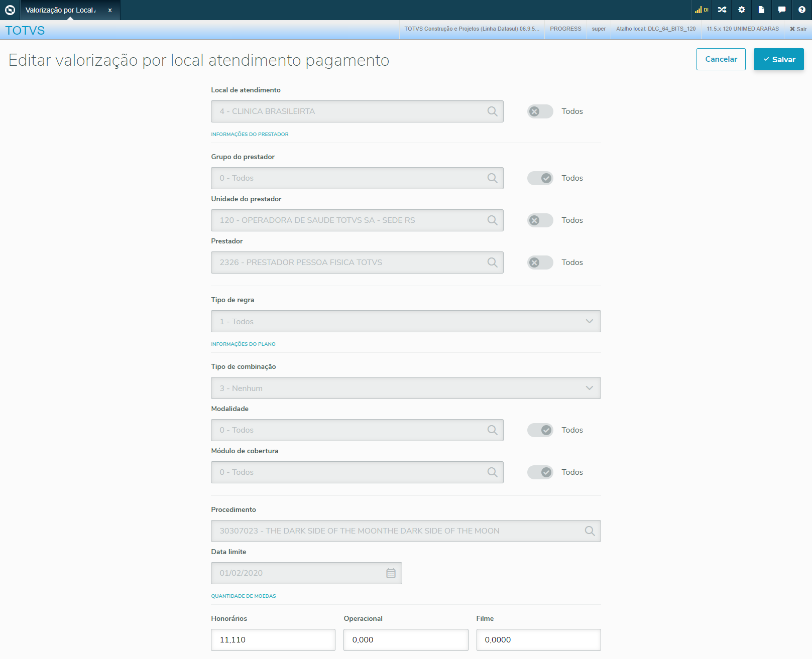The image size is (812, 659).
Task: Click the Local de atendimento field
Action: click(x=357, y=111)
